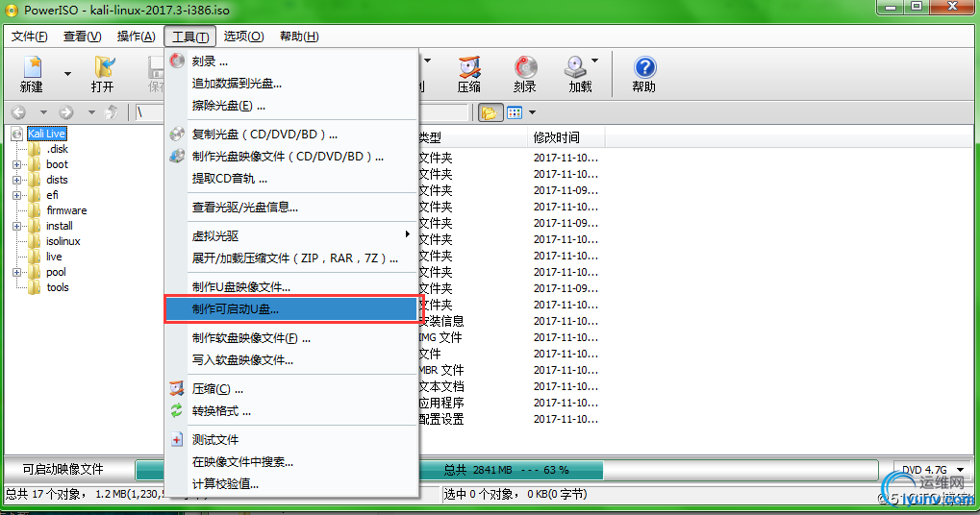Screen dimensions: 980x515
Task: Open the dropdown arrow next to 加载
Action: click(595, 61)
